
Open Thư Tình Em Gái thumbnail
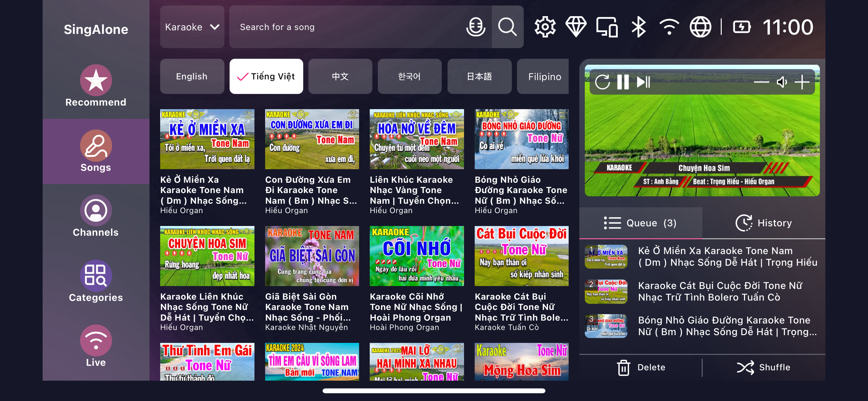207,362
